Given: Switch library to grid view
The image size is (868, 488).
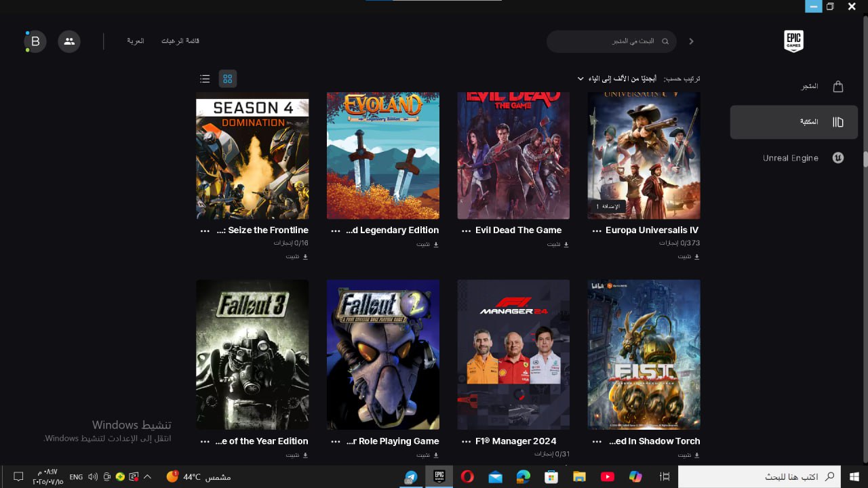Looking at the screenshot, I should click(x=228, y=79).
